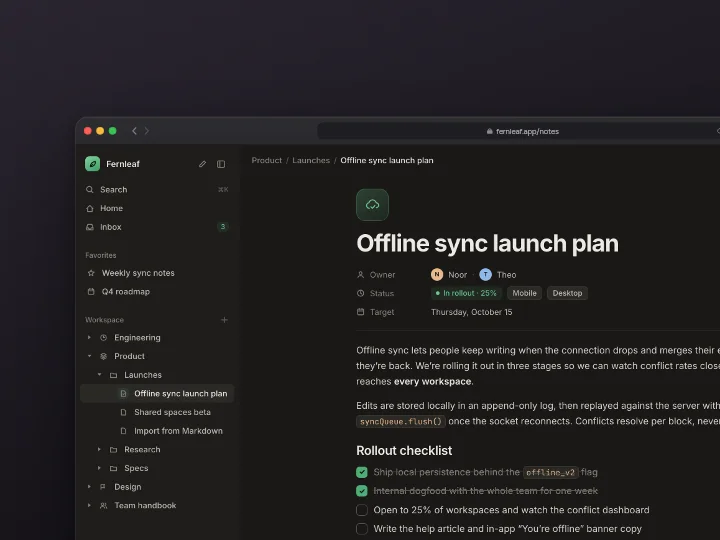Click Product in the breadcrumb
Viewport: 720px width, 540px height.
click(267, 160)
